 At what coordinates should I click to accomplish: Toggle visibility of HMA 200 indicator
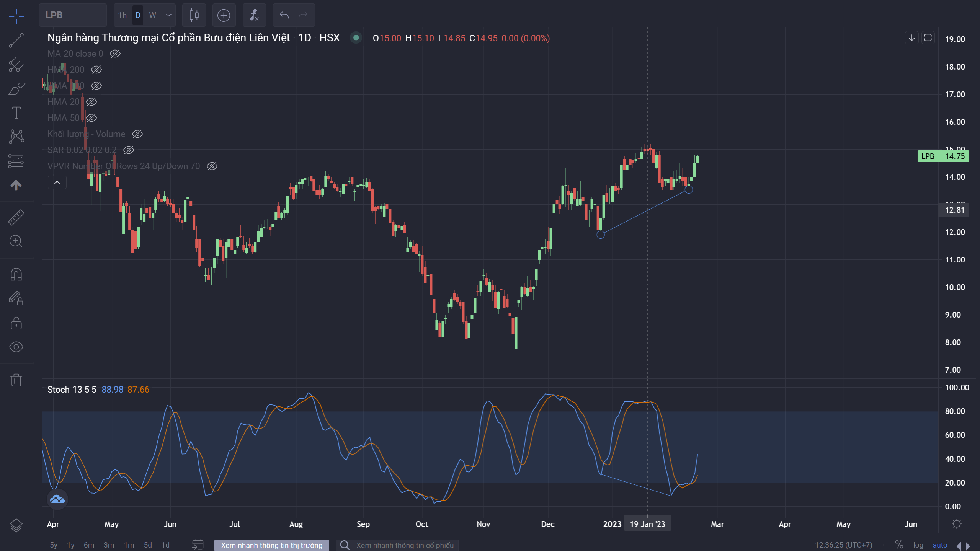point(96,70)
